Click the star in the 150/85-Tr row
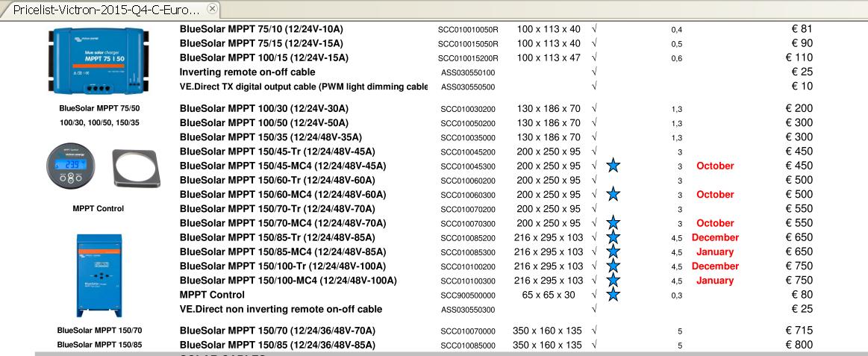The height and width of the screenshot is (356, 868). pyautogui.click(x=613, y=237)
